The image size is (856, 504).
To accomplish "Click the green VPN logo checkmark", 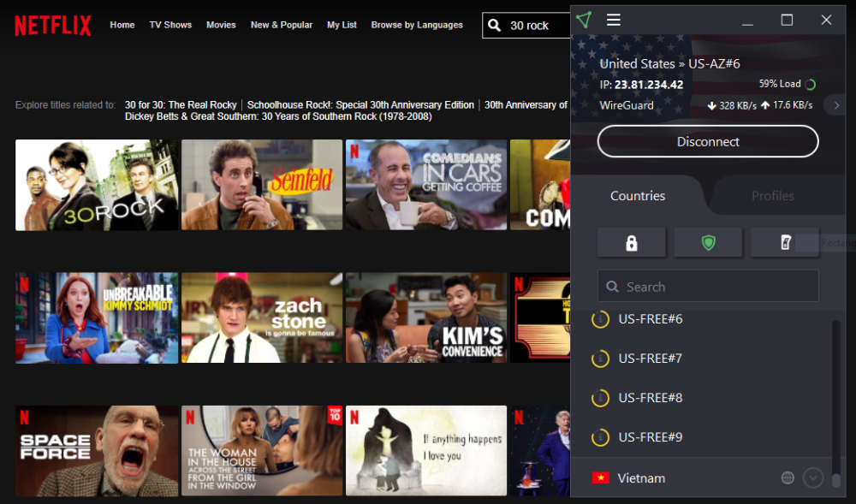I will (x=585, y=19).
